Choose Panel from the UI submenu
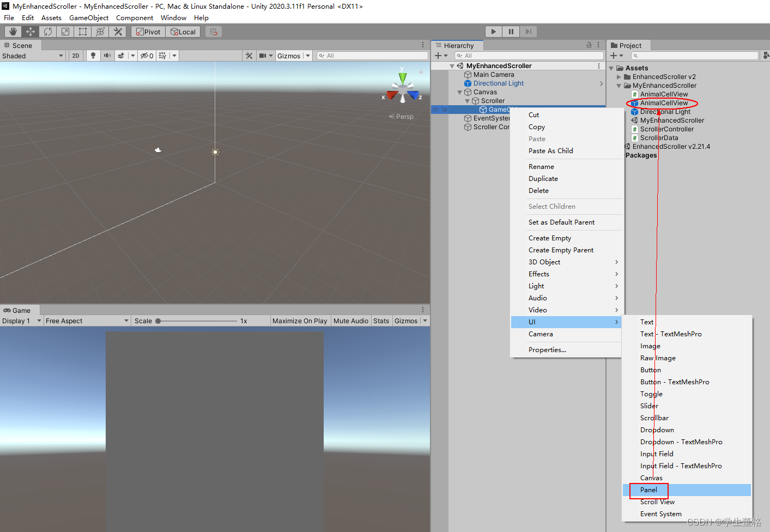 (649, 490)
